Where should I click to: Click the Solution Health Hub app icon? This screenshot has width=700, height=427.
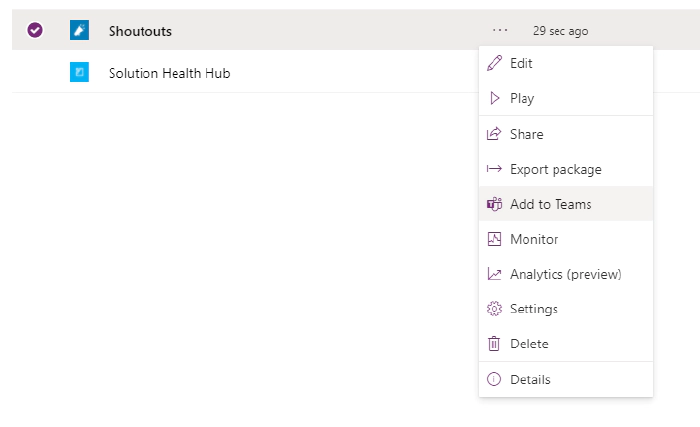[x=79, y=72]
